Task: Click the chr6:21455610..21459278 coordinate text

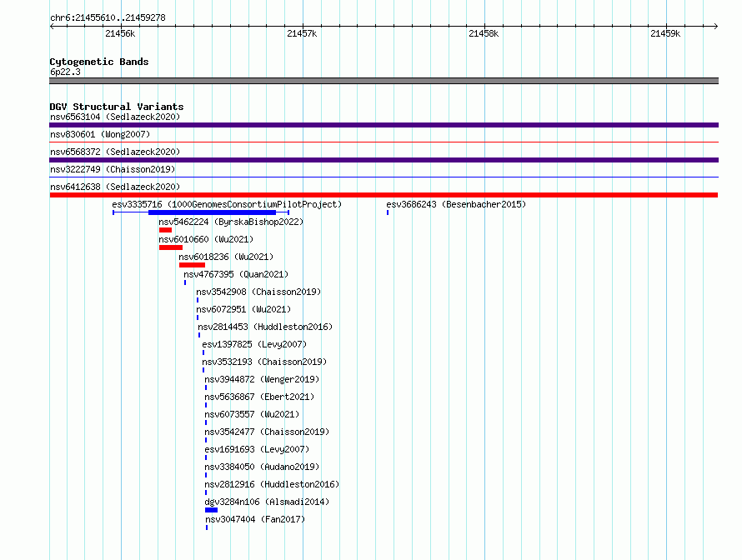Action: click(x=108, y=17)
